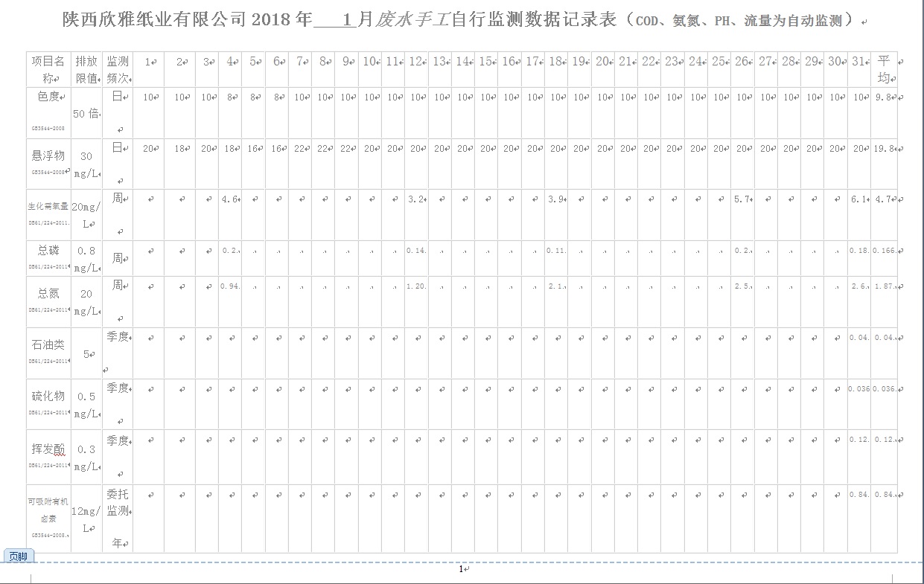924x584 pixels.
Task: Click the 0.14 value in 总磷 row
Action: click(417, 251)
